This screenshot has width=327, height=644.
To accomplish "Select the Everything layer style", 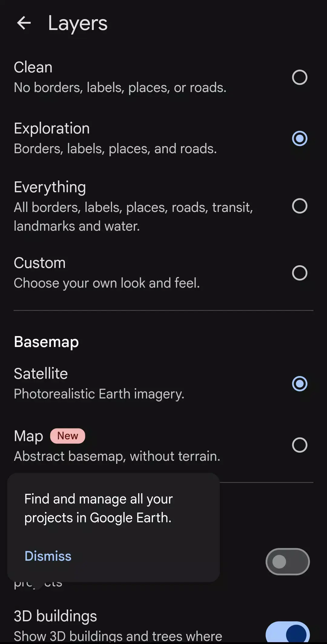I will pos(299,206).
